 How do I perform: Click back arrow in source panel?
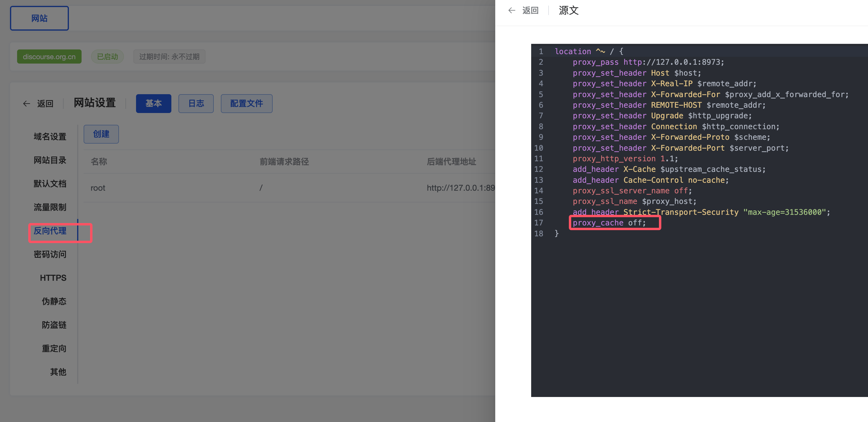point(511,10)
